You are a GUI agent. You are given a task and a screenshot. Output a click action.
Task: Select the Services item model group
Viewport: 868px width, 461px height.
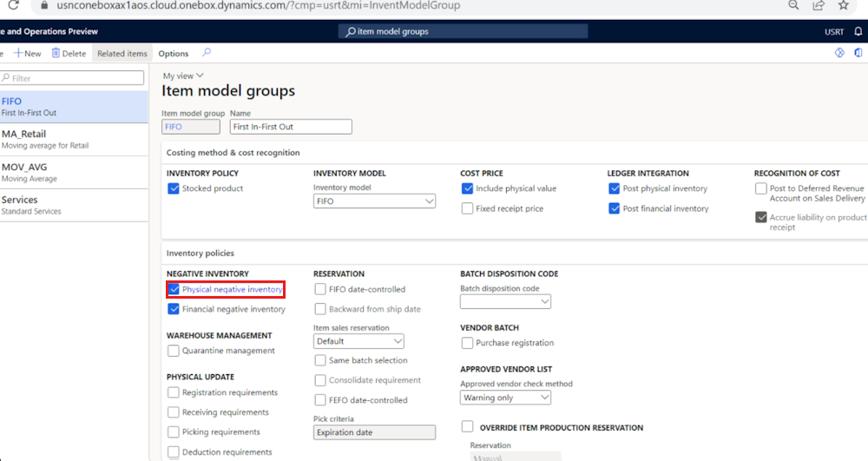point(74,205)
